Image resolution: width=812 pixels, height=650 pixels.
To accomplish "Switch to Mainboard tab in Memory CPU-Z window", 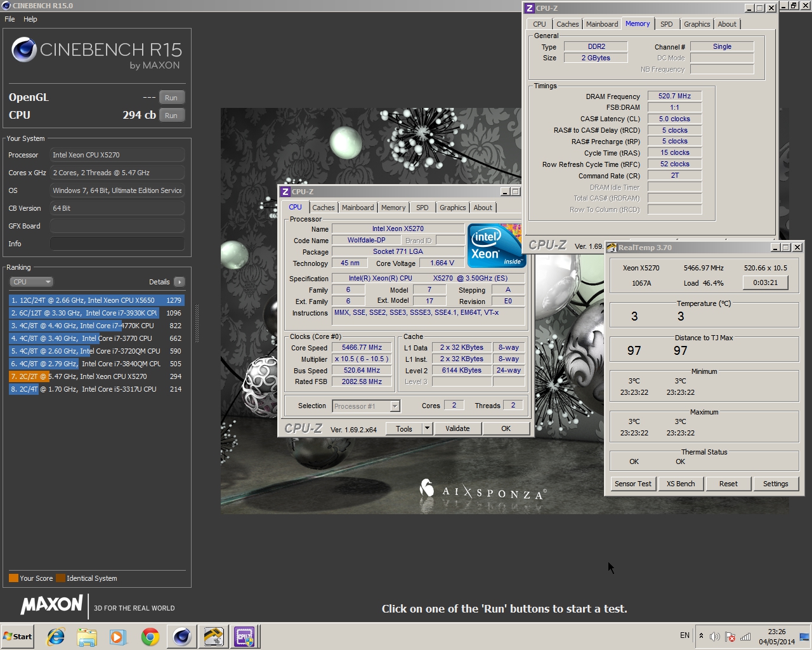I will pyautogui.click(x=602, y=24).
